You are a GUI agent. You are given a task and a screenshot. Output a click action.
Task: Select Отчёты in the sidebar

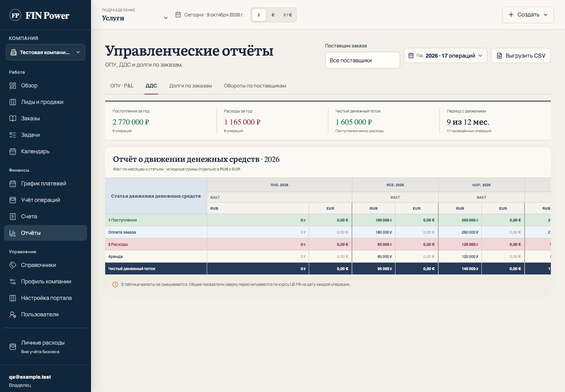point(46,233)
